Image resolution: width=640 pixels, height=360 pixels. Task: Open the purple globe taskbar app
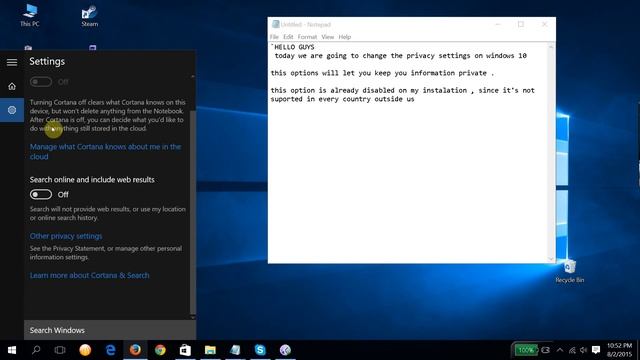(285, 350)
